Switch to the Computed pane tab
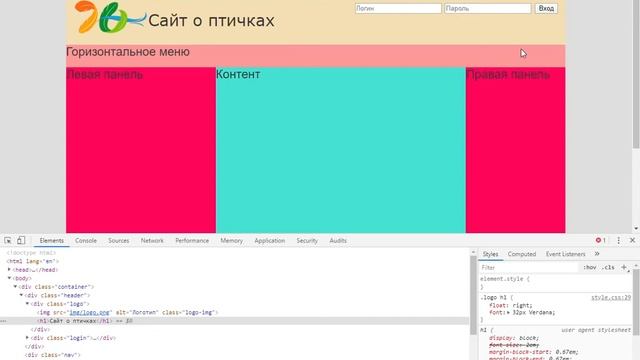The width and height of the screenshot is (640, 360). point(522,254)
